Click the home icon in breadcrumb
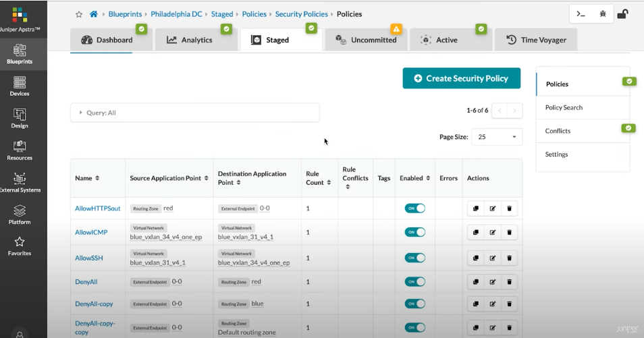This screenshot has height=338, width=644. click(x=94, y=14)
